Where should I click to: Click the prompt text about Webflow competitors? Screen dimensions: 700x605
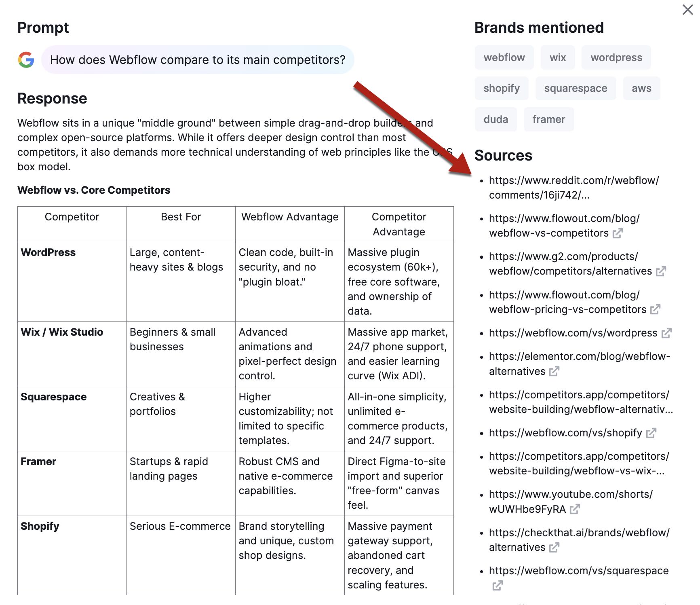(x=198, y=60)
